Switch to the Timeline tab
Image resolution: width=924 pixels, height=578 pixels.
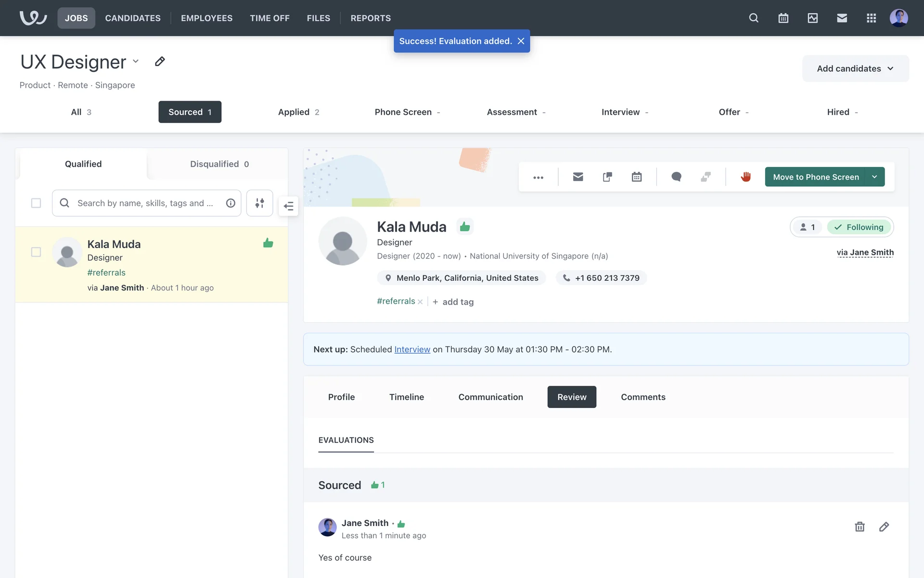click(x=406, y=397)
